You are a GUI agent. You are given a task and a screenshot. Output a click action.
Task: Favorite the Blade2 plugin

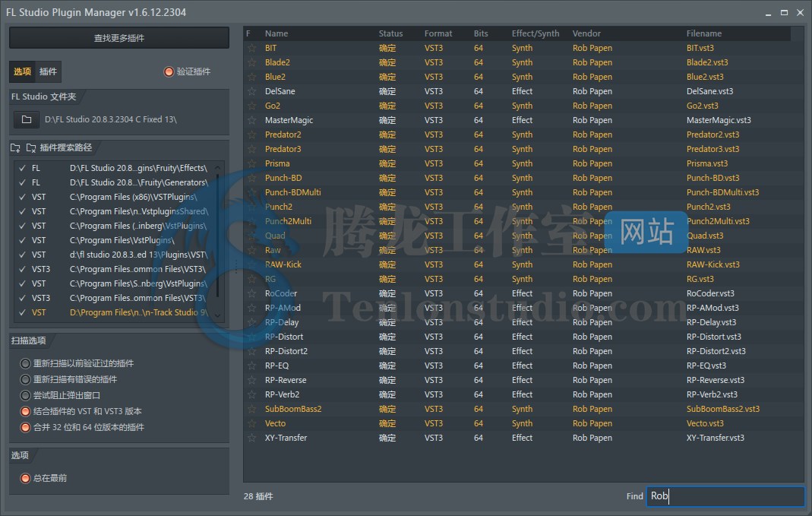tap(251, 62)
